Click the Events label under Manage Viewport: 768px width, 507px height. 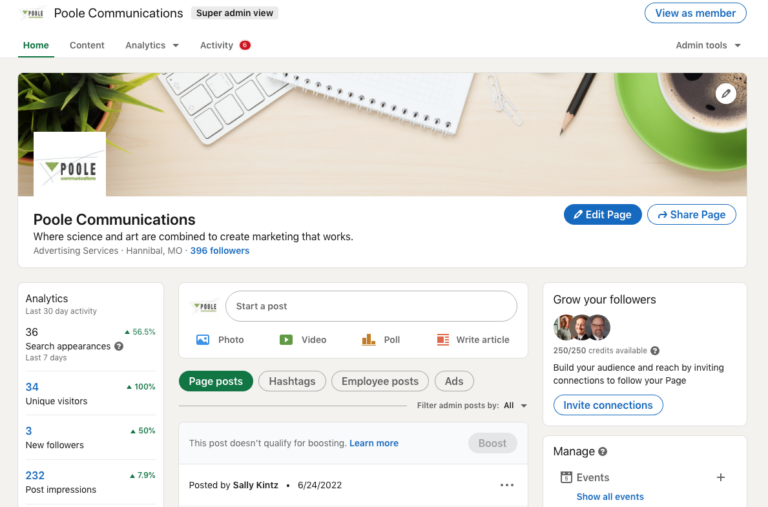pos(593,477)
